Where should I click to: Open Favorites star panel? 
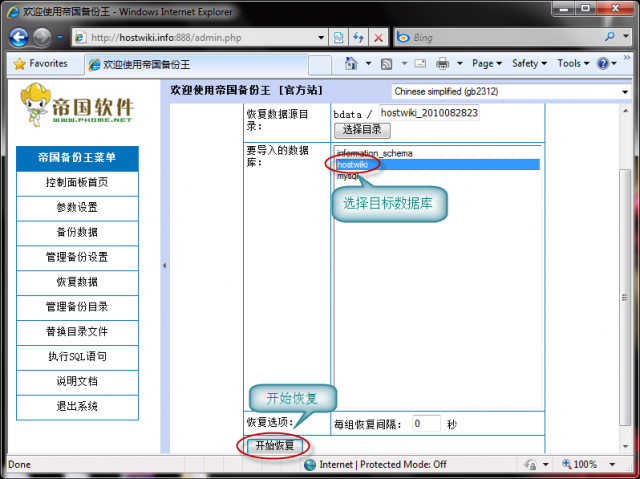40,64
